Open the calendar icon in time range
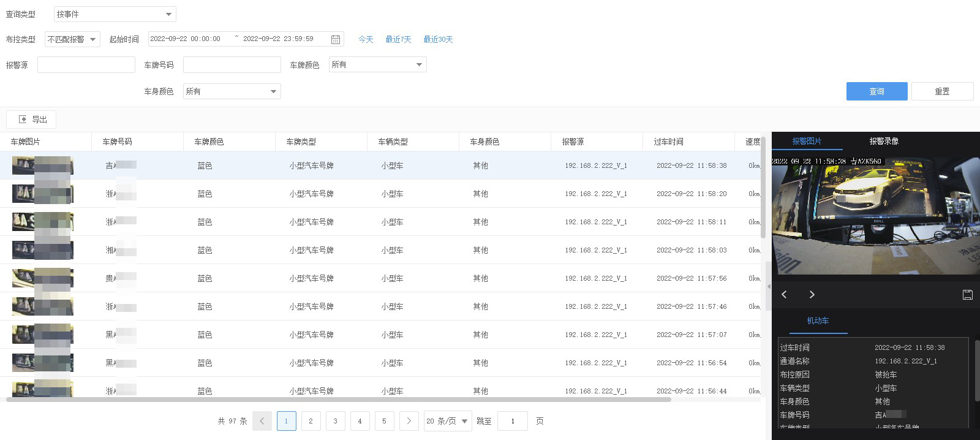 (336, 39)
